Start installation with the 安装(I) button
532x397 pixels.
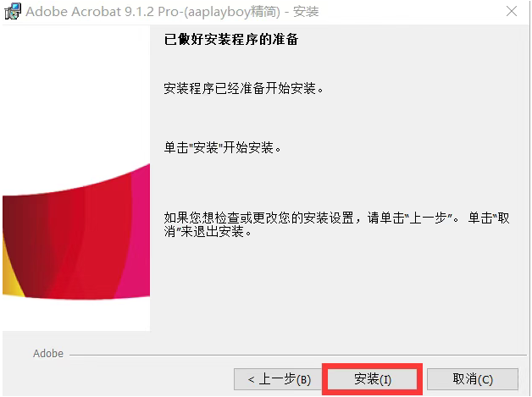coord(372,379)
